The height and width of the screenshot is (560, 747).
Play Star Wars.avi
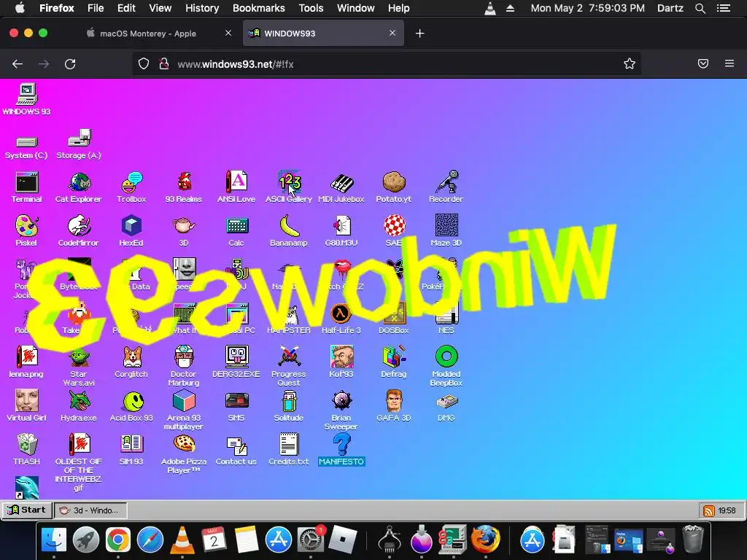pos(79,367)
